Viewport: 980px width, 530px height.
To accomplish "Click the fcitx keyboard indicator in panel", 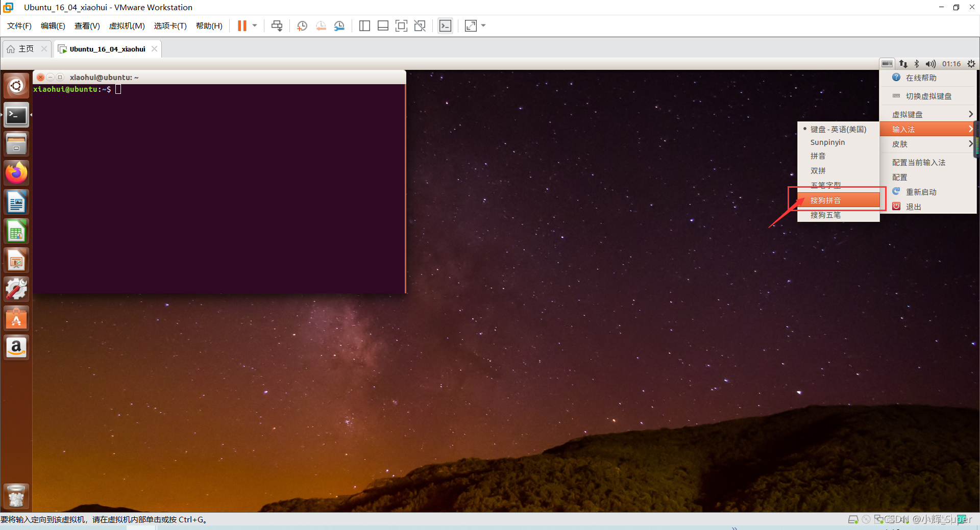I will click(887, 64).
